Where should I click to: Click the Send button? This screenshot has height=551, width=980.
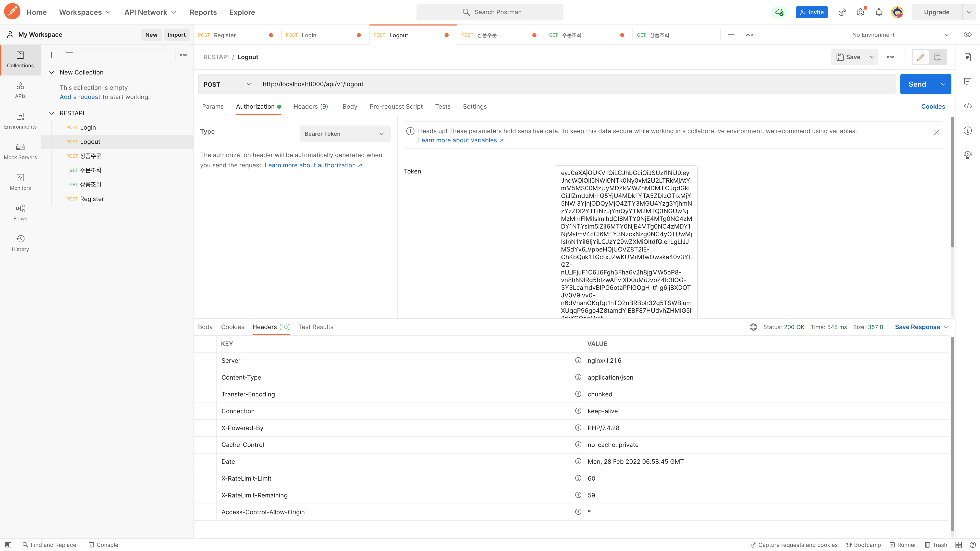pyautogui.click(x=917, y=84)
